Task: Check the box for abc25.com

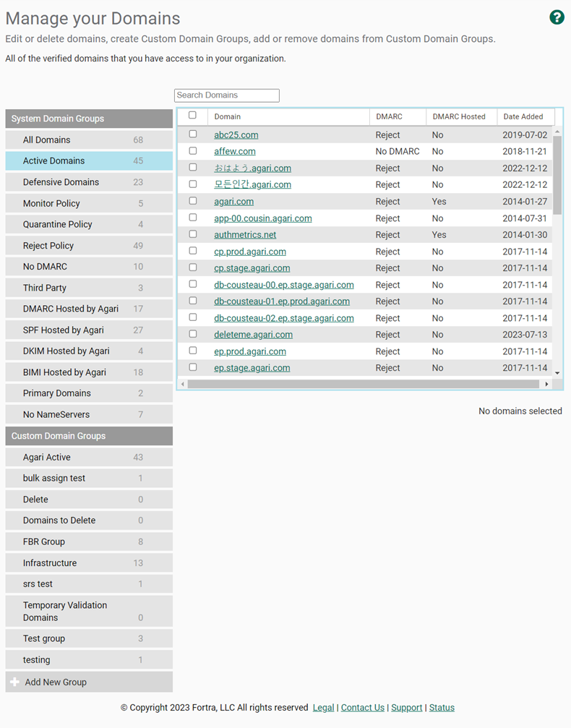Action: [193, 134]
